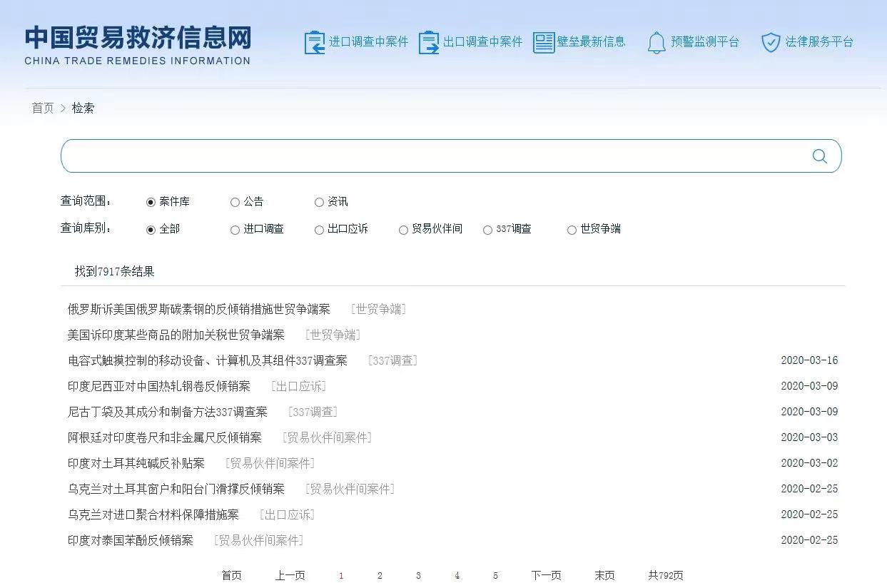Open the trade barrier news icon
Image resolution: width=887 pixels, height=588 pixels.
click(x=544, y=42)
